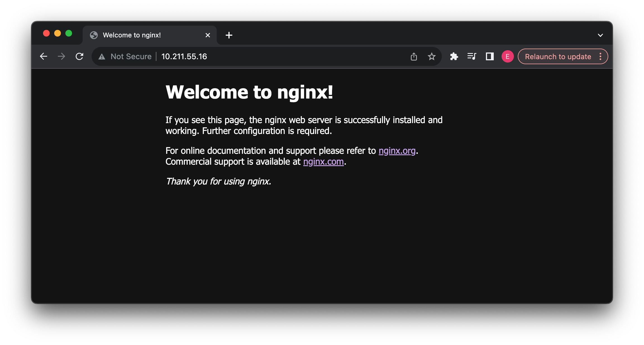The image size is (644, 345).
Task: Expand the tab search chevron
Action: click(x=600, y=35)
